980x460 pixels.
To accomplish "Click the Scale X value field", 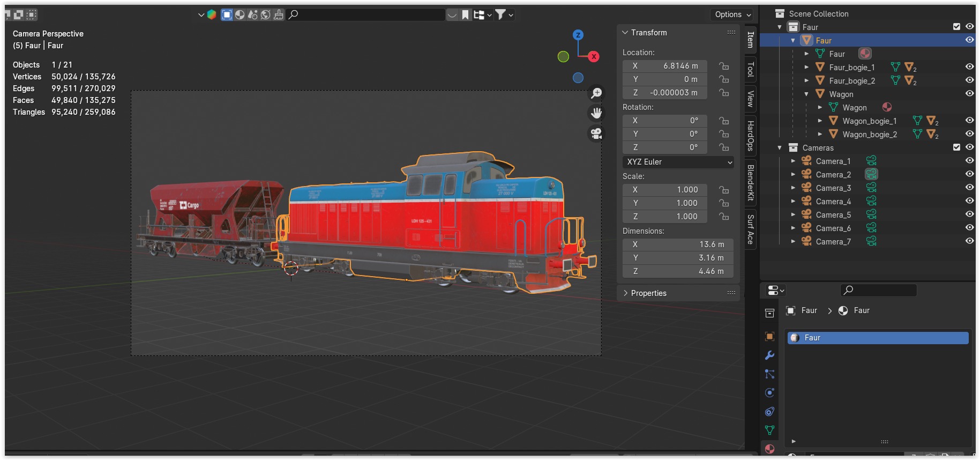I will pyautogui.click(x=664, y=190).
